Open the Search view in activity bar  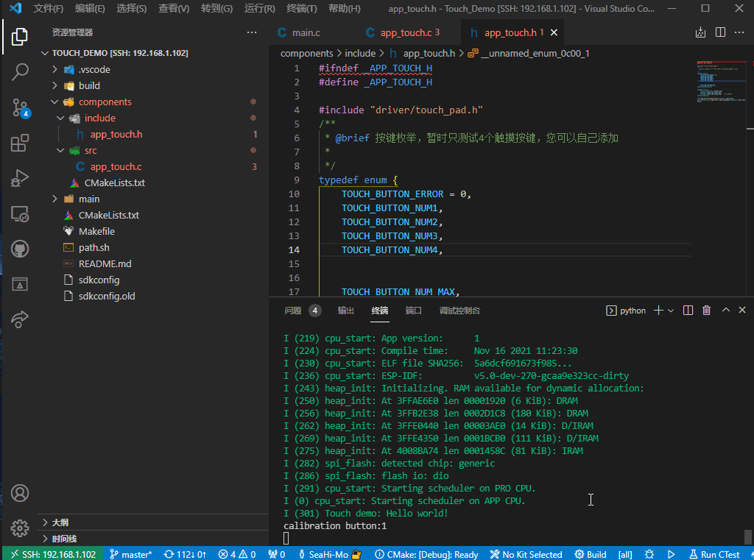coord(20,71)
